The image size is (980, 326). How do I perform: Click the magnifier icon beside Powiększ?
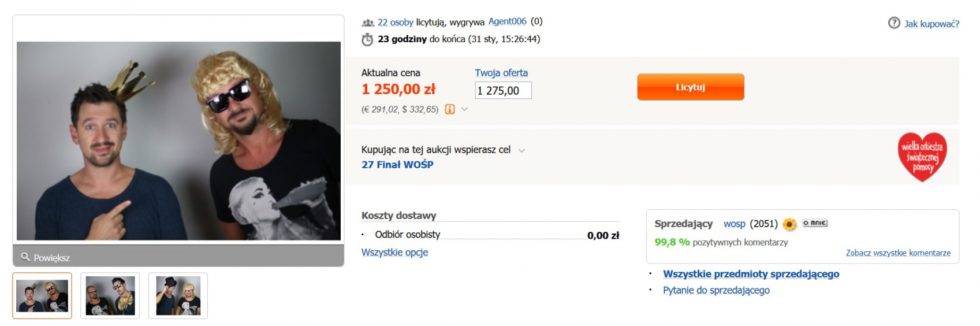[25, 257]
